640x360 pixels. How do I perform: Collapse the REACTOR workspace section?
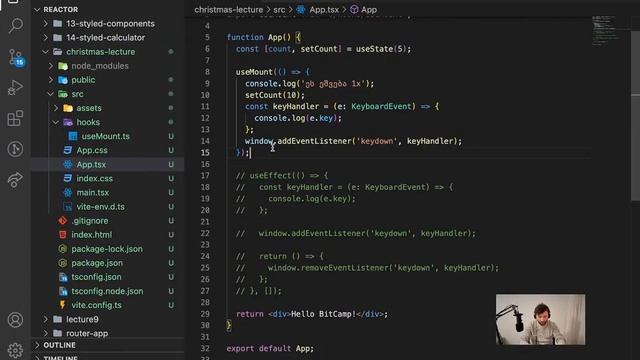(37, 9)
